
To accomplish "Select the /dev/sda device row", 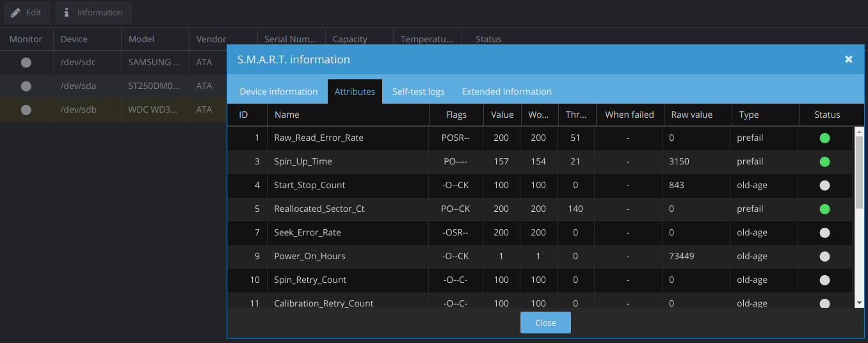I will click(x=113, y=86).
